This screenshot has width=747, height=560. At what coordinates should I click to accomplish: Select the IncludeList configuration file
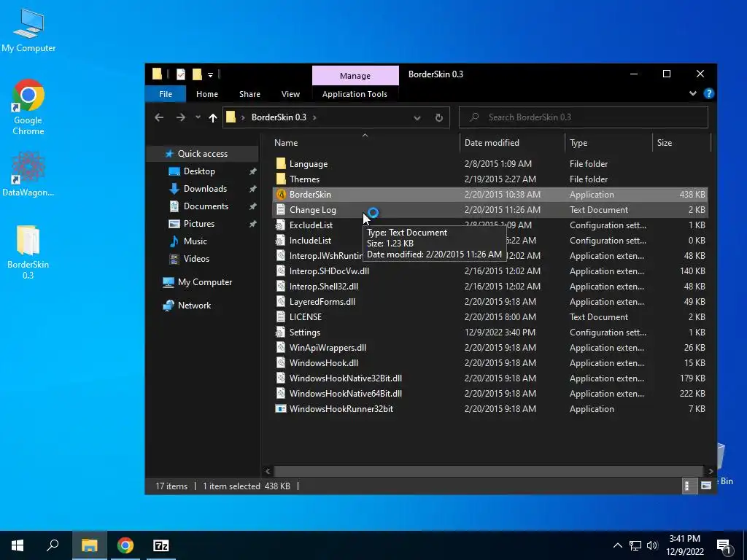(x=489, y=241)
